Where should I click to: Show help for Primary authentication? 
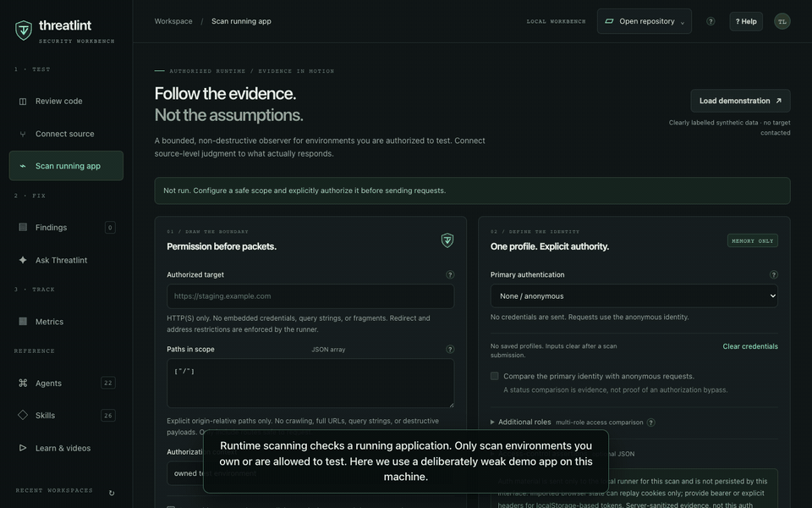[774, 274]
